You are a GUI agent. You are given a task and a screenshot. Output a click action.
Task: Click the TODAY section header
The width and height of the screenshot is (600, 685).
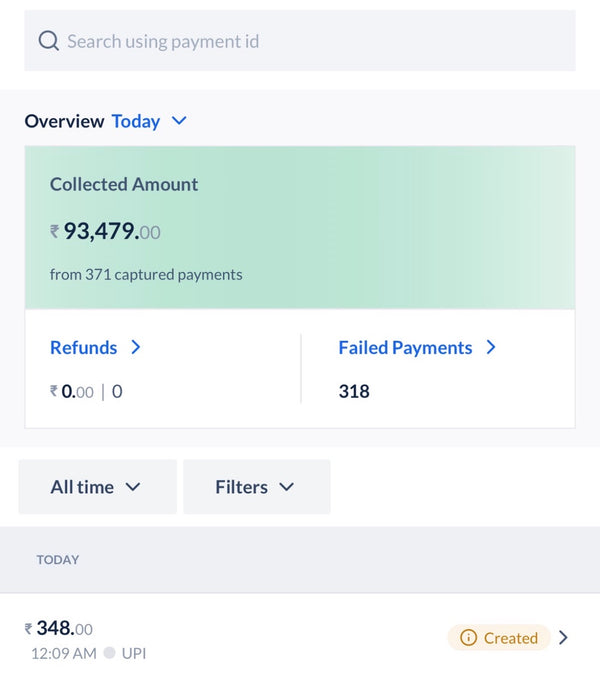tap(58, 560)
